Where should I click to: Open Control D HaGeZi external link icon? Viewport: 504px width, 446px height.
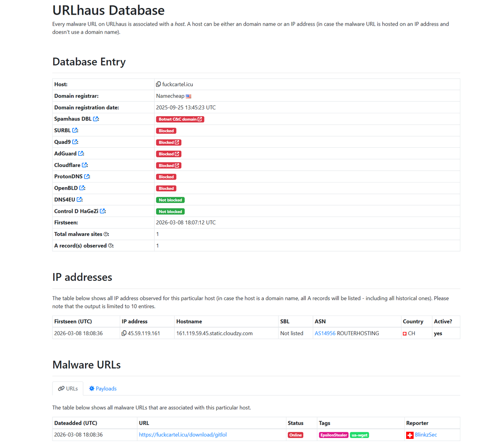tap(102, 211)
